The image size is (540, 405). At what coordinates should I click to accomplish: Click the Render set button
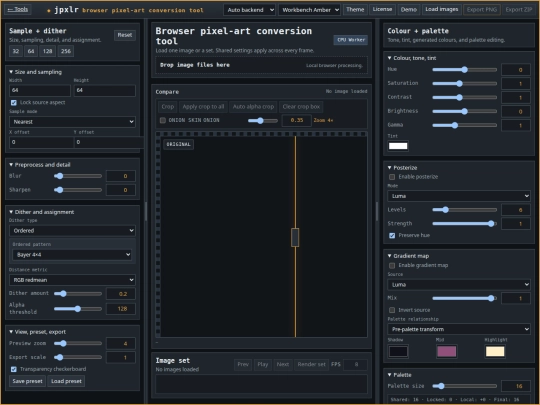[311, 364]
